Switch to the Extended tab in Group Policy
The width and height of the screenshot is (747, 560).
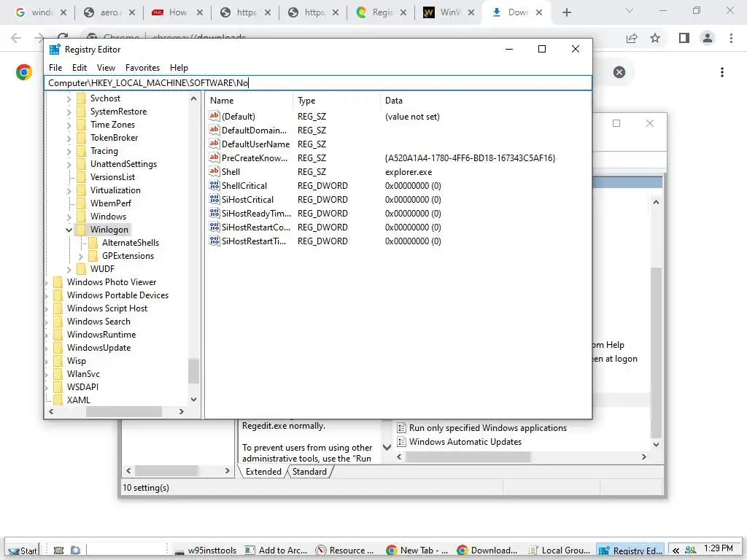[263, 472]
